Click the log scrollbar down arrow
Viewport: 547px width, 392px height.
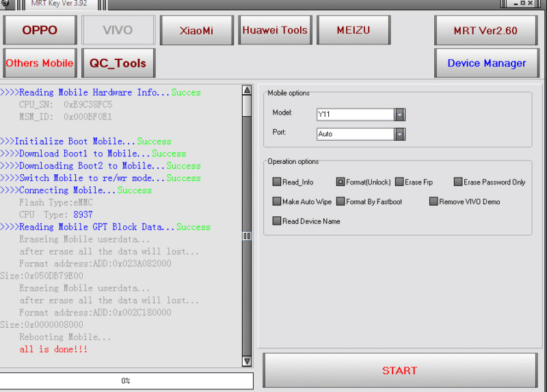(247, 361)
